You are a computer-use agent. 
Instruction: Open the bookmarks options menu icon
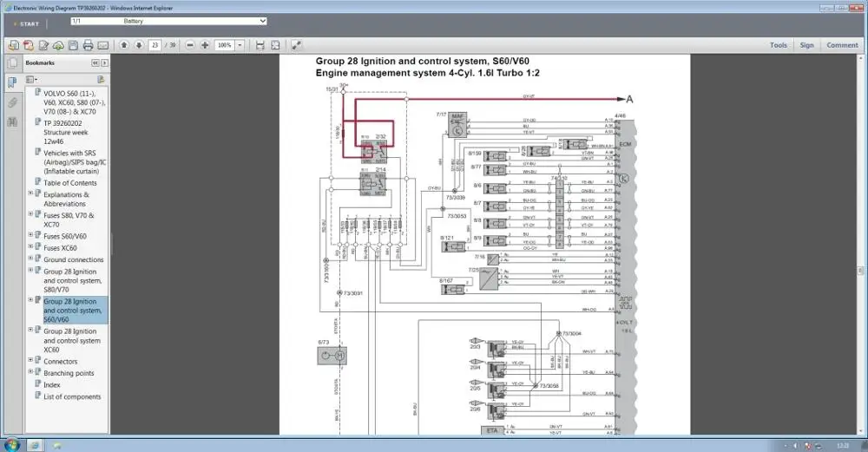[31, 80]
